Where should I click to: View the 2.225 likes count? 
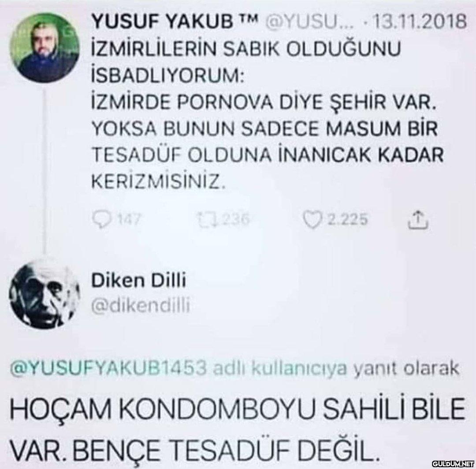pos(348,219)
